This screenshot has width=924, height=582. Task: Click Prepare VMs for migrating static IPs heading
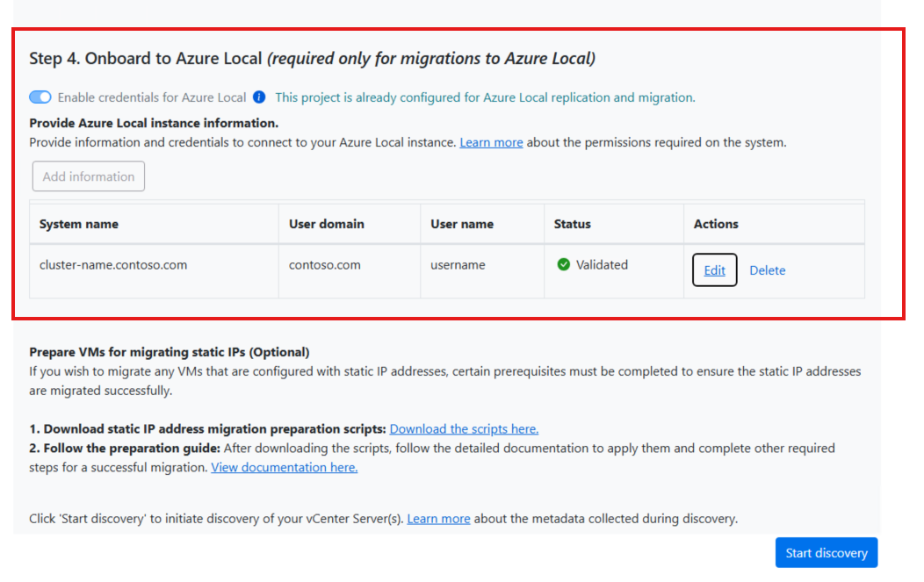coord(170,352)
